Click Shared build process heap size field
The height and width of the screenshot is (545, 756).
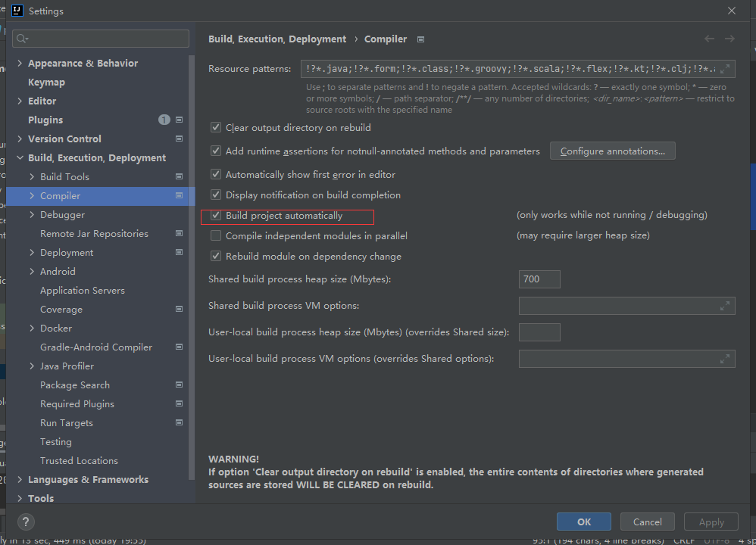539,279
